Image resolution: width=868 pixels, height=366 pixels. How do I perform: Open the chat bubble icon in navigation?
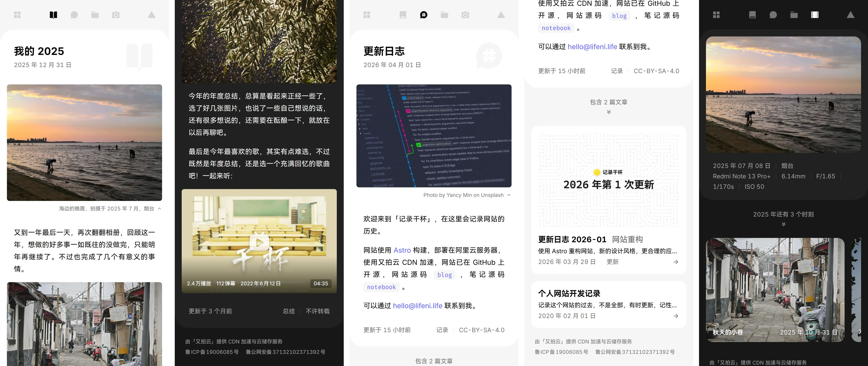pos(74,15)
